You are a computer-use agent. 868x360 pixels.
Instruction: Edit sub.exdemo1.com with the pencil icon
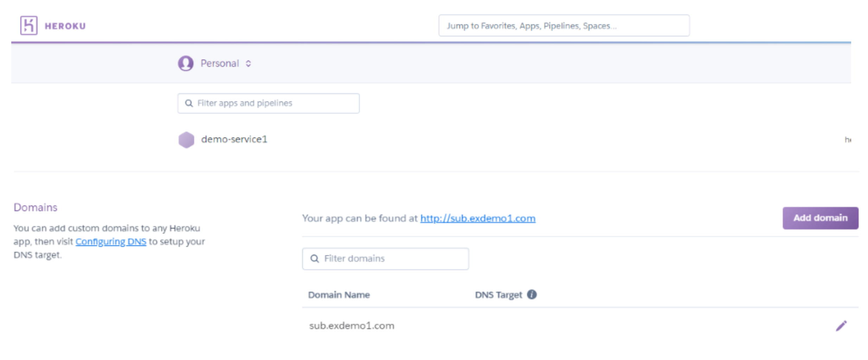pyautogui.click(x=841, y=326)
